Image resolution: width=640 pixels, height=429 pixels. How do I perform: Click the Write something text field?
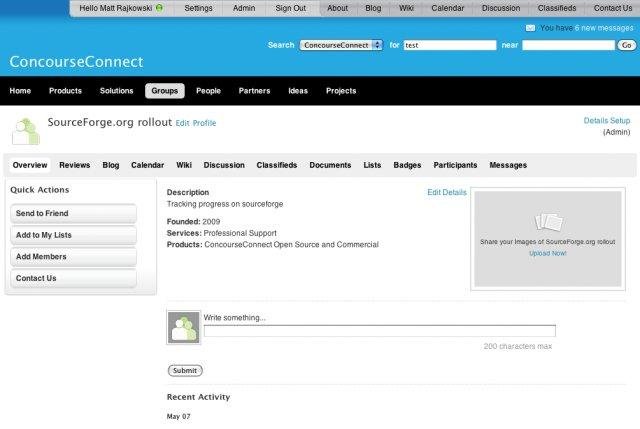[x=380, y=331]
